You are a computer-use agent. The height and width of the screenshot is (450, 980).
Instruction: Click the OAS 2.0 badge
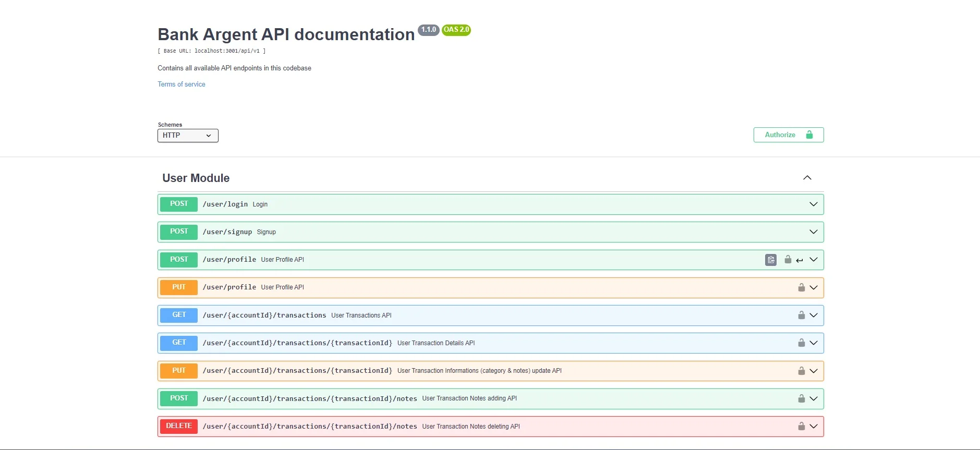coord(456,30)
